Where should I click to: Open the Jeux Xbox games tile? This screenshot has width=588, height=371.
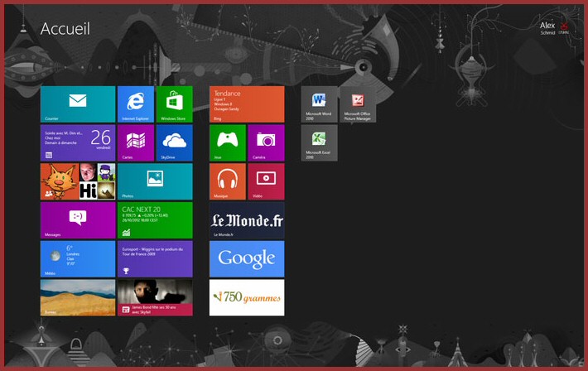click(x=228, y=143)
